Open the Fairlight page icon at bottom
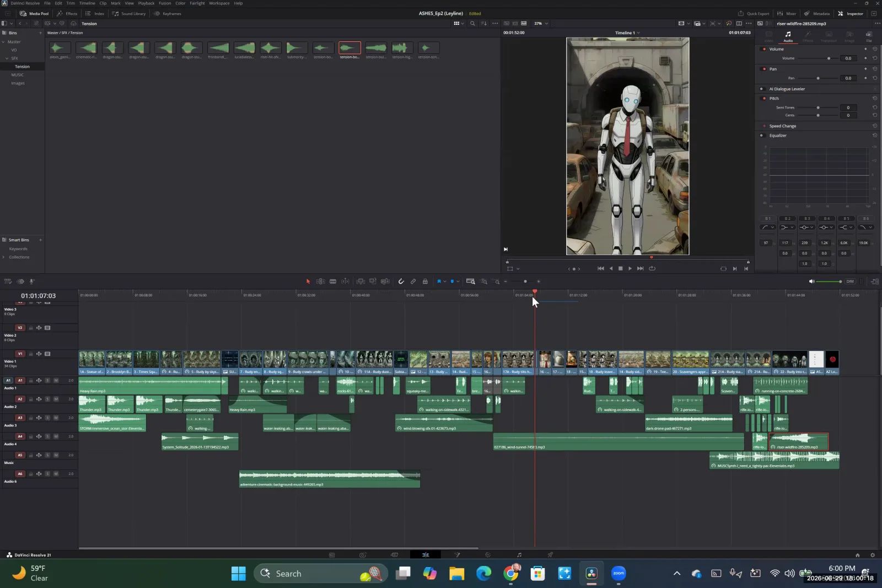The width and height of the screenshot is (882, 588). point(519,555)
